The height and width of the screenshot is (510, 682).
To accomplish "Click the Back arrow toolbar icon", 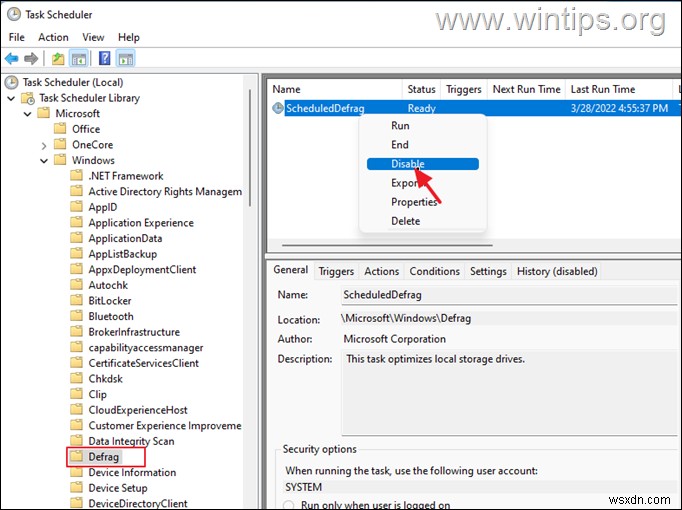I will (x=12, y=58).
